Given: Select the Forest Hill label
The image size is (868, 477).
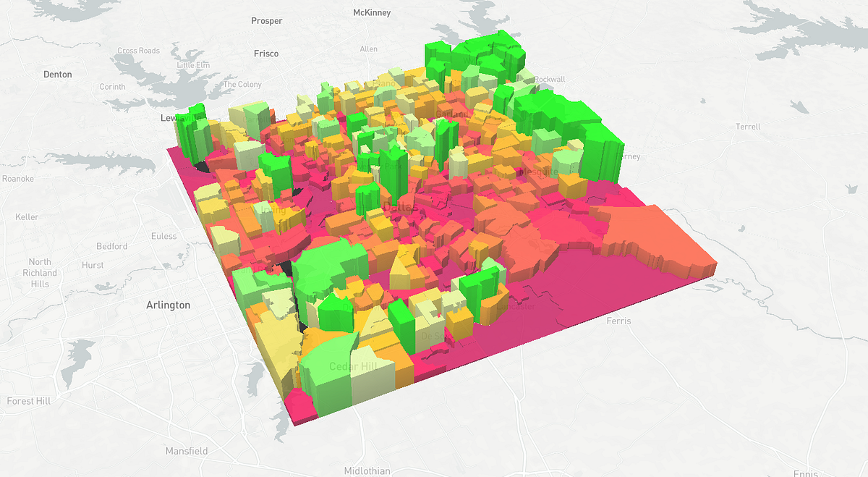Looking at the screenshot, I should click(29, 401).
